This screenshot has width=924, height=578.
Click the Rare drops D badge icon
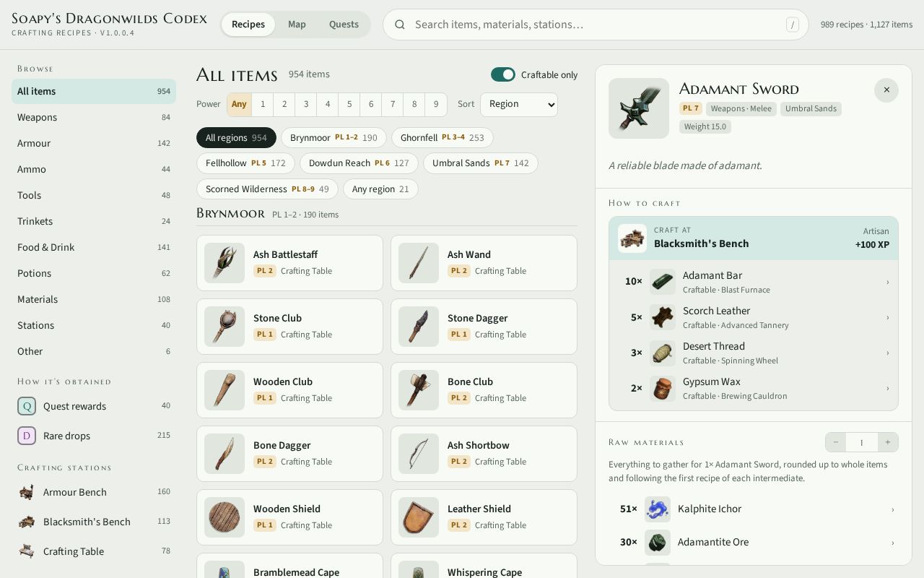point(27,436)
